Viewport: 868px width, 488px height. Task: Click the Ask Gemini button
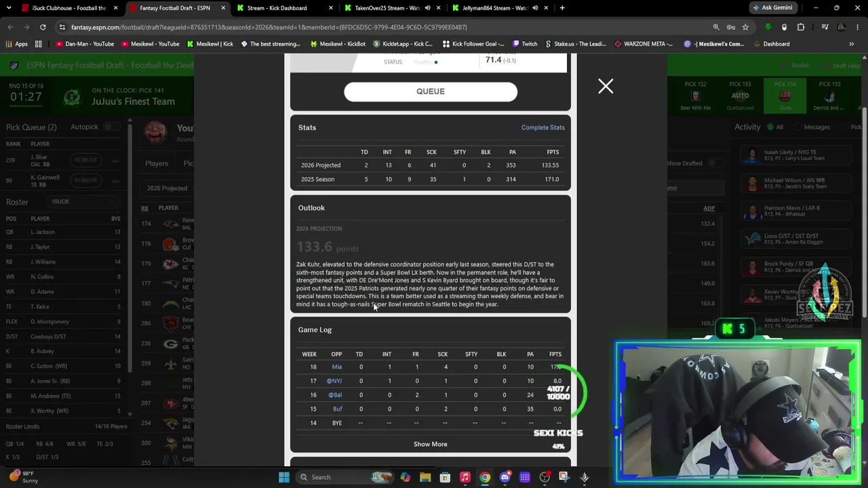pos(773,8)
